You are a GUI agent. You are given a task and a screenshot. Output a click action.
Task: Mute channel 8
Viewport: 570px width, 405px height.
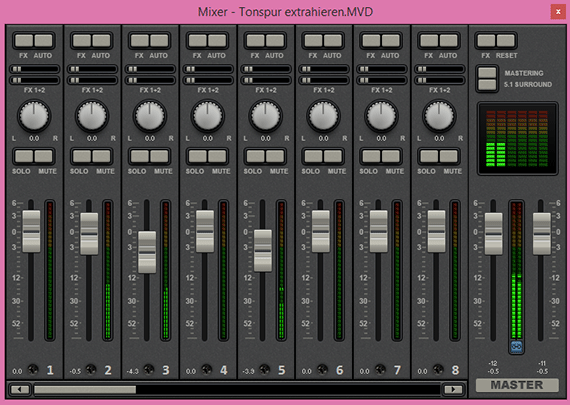click(x=448, y=156)
